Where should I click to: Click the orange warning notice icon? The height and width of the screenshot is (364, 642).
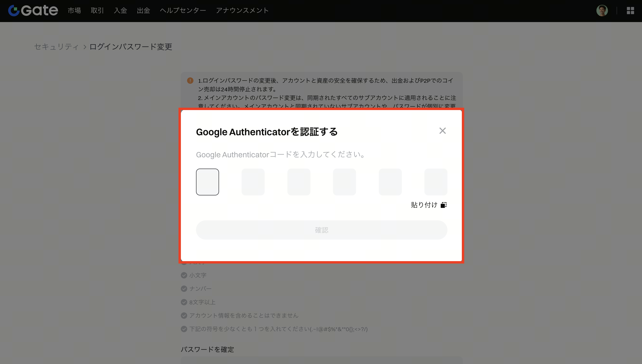tap(190, 81)
